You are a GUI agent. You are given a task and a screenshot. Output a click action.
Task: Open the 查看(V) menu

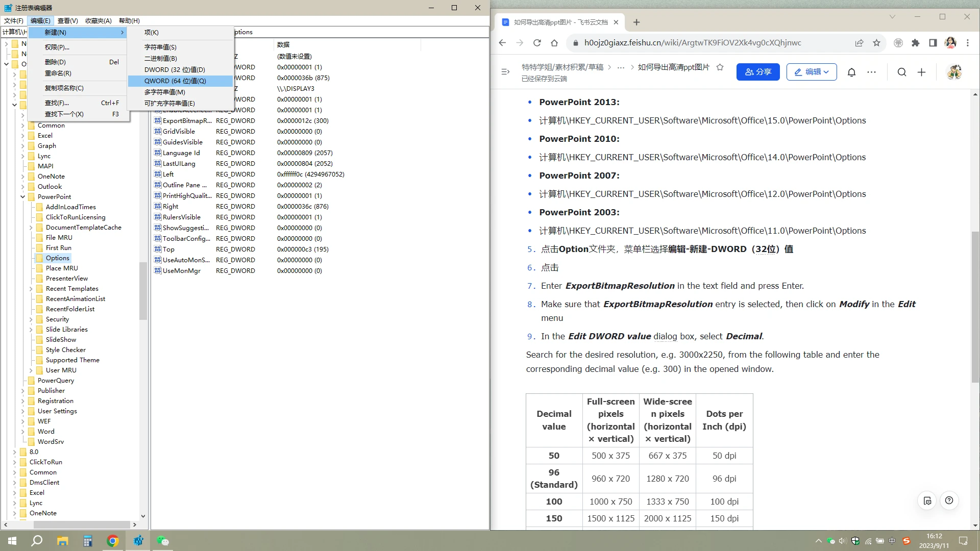67,21
